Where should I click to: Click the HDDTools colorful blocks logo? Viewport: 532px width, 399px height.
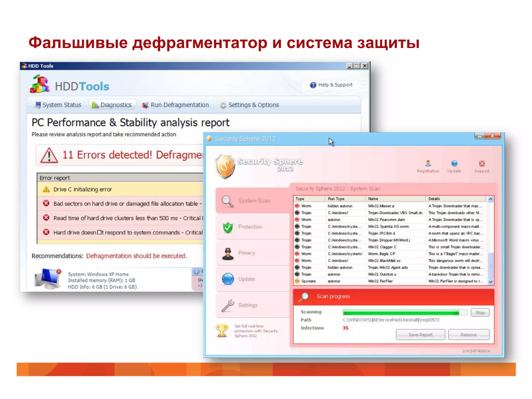40,84
